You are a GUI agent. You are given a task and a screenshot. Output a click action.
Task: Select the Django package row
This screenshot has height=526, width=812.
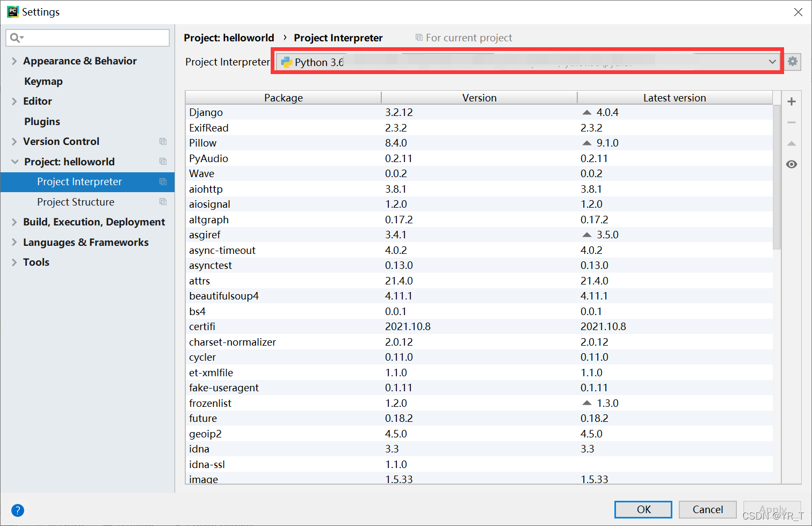pyautogui.click(x=479, y=112)
